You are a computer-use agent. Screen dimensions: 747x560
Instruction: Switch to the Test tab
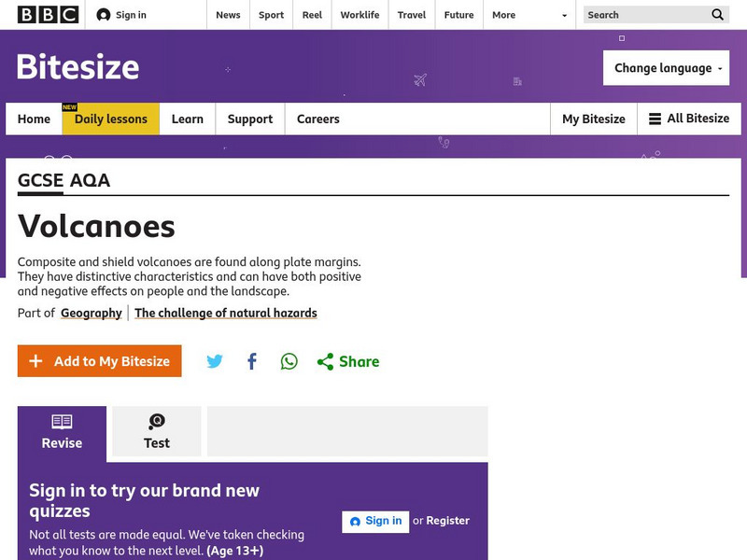156,431
